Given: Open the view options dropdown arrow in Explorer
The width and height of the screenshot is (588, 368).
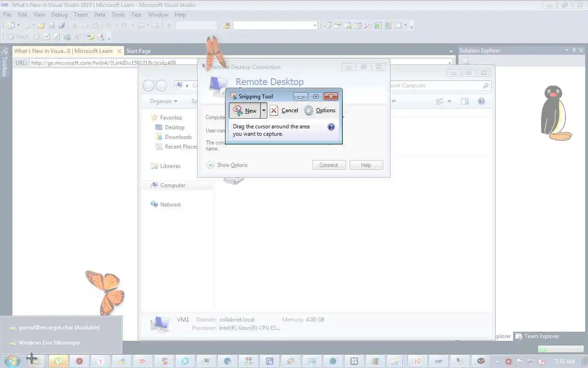Looking at the screenshot, I should [449, 101].
